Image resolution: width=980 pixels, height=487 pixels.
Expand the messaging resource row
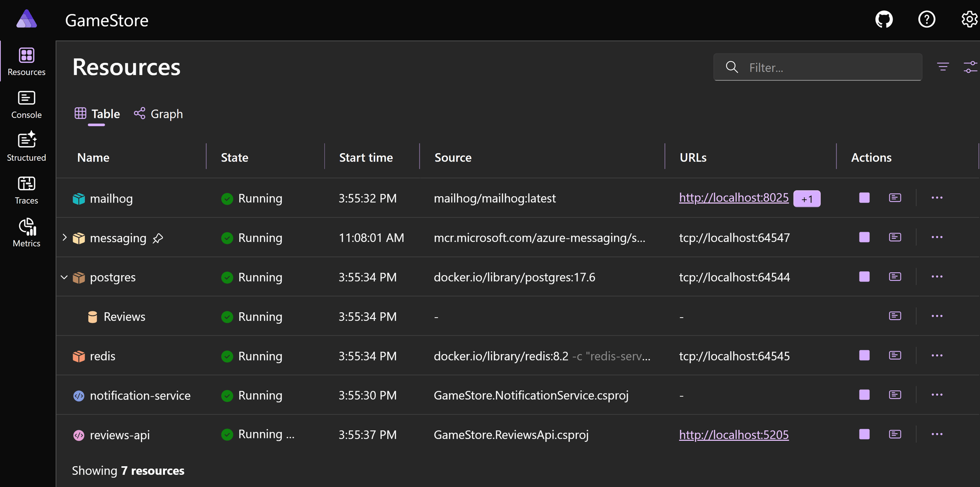click(65, 238)
